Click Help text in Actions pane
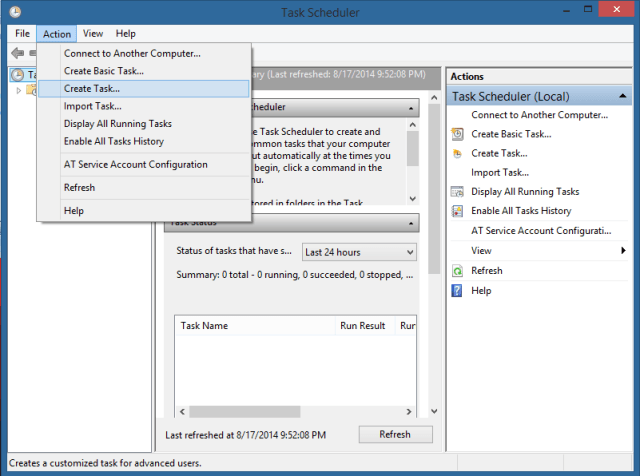The width and height of the screenshot is (640, 476). tap(481, 291)
